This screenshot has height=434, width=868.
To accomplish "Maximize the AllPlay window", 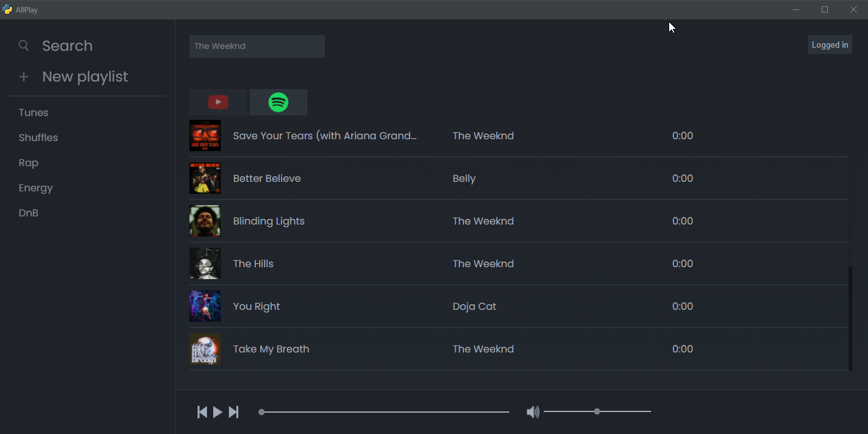I will pos(825,9).
